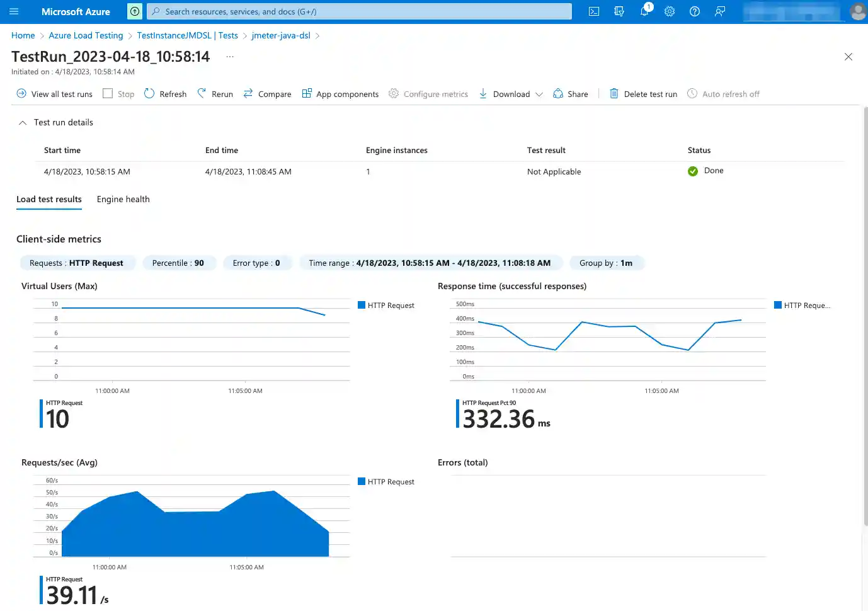Navigate to Azure Load Testing breadcrumb
868x611 pixels.
click(x=86, y=35)
